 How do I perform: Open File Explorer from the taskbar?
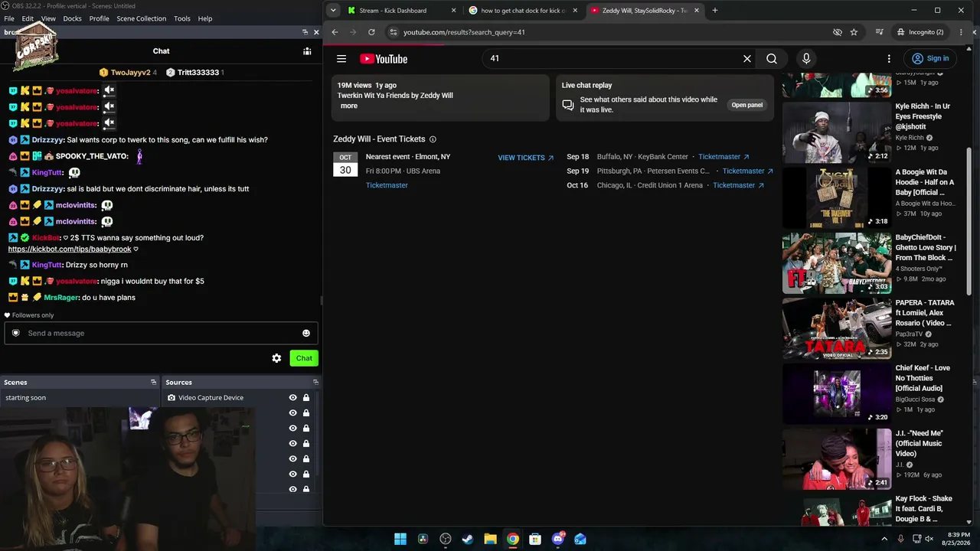(x=490, y=539)
